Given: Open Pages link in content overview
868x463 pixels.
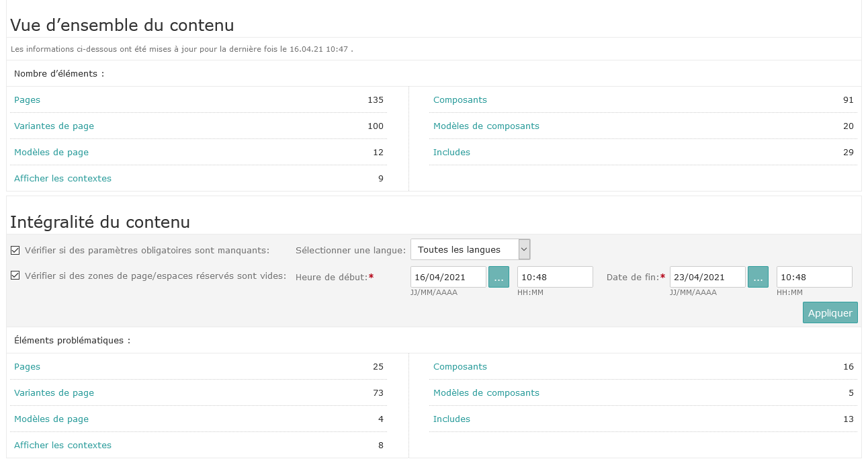Looking at the screenshot, I should [28, 100].
